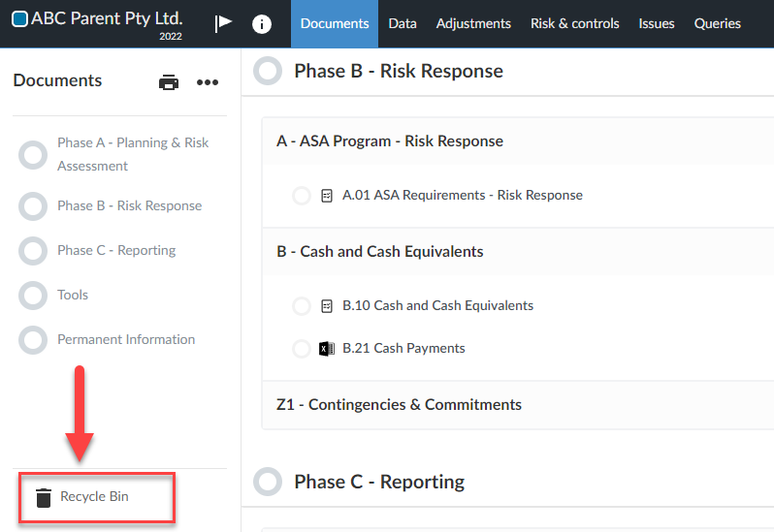Open the info icon in header
This screenshot has height=532, width=774.
point(262,24)
